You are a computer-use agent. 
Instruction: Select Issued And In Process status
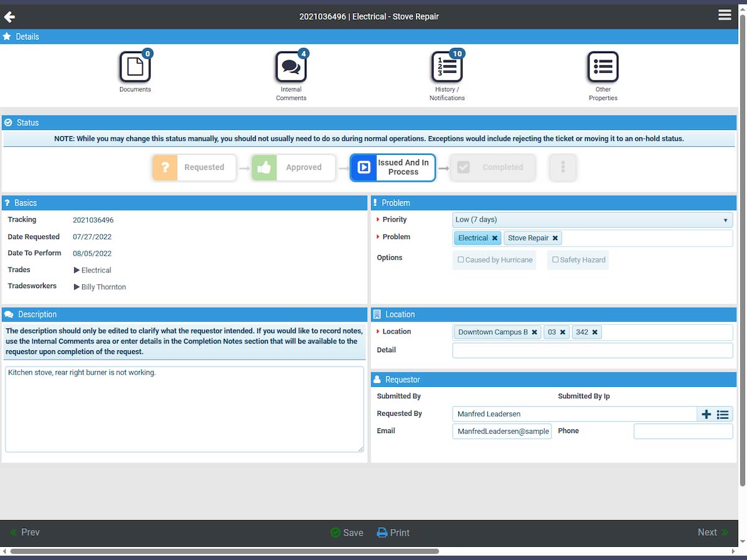tap(393, 167)
